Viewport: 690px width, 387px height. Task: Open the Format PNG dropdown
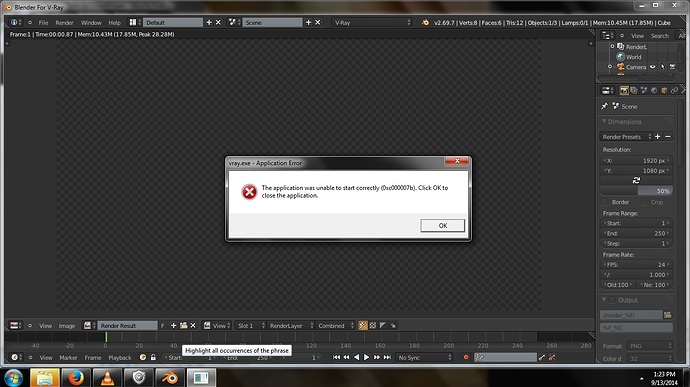(x=650, y=346)
